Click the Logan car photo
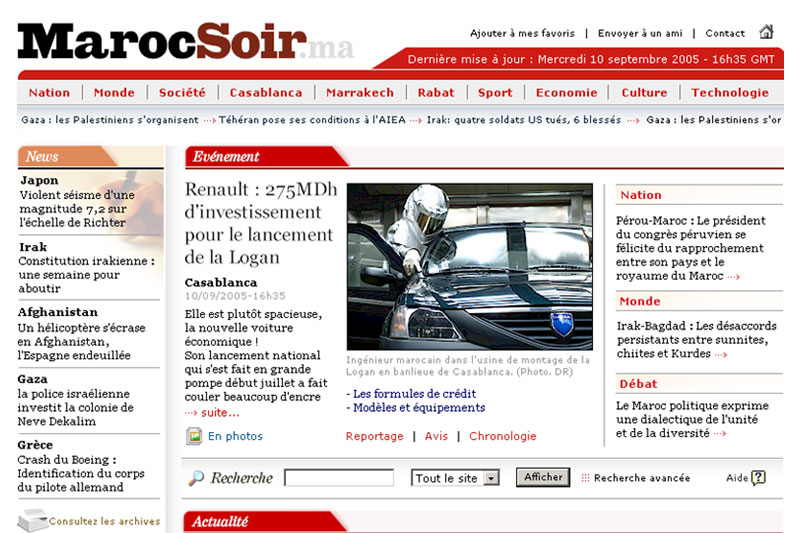800x533 pixels. (x=470, y=267)
